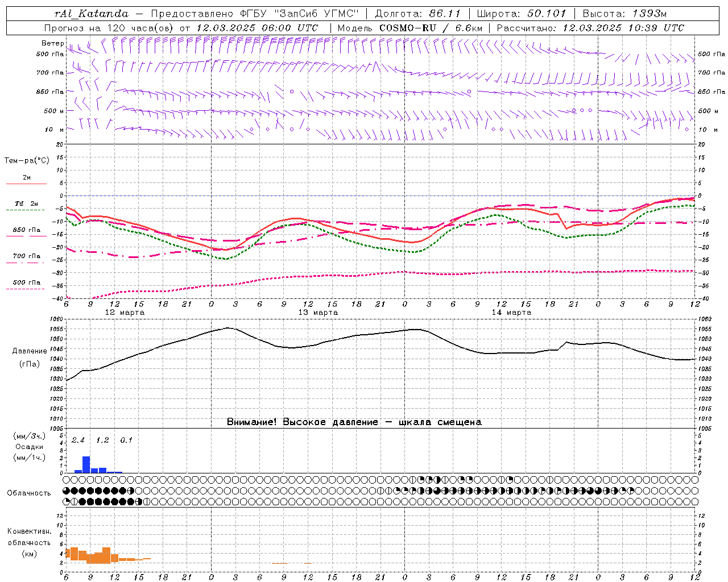Click the Конвективн. convective cloud label

(x=29, y=531)
